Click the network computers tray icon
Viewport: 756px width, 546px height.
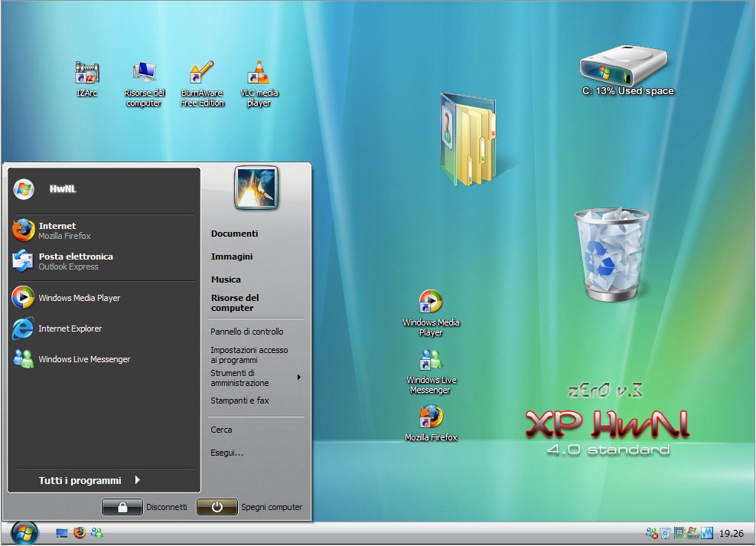click(692, 533)
